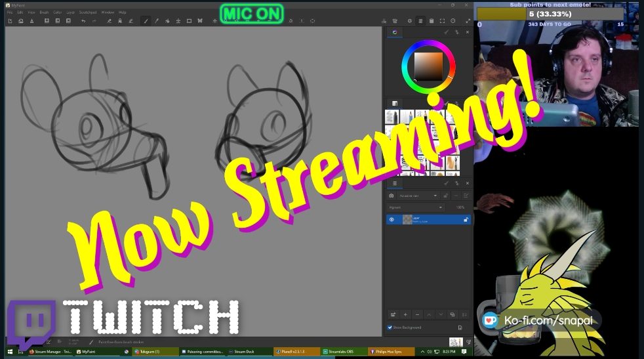Open the Window menu

pyautogui.click(x=108, y=12)
